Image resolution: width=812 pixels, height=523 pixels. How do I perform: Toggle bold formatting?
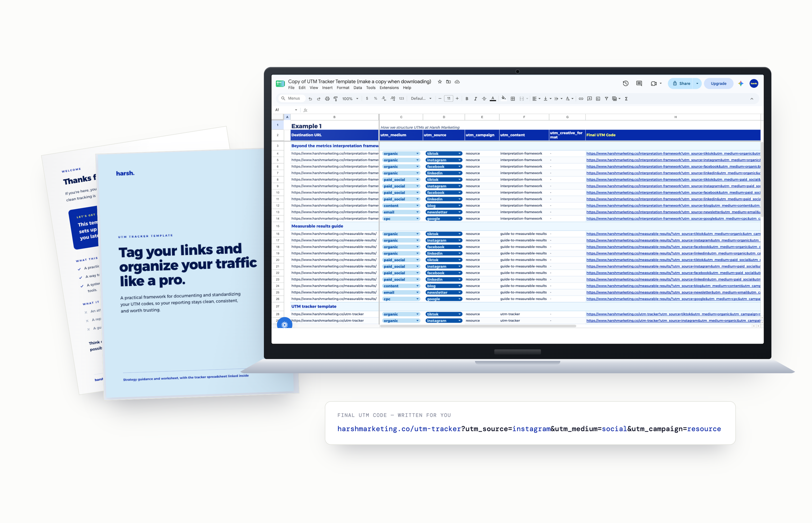[x=466, y=99]
